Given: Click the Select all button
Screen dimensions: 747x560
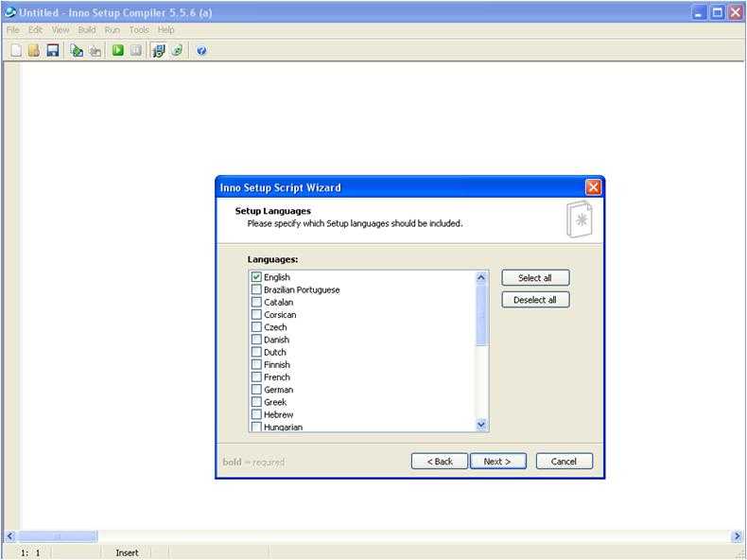Looking at the screenshot, I should point(535,278).
